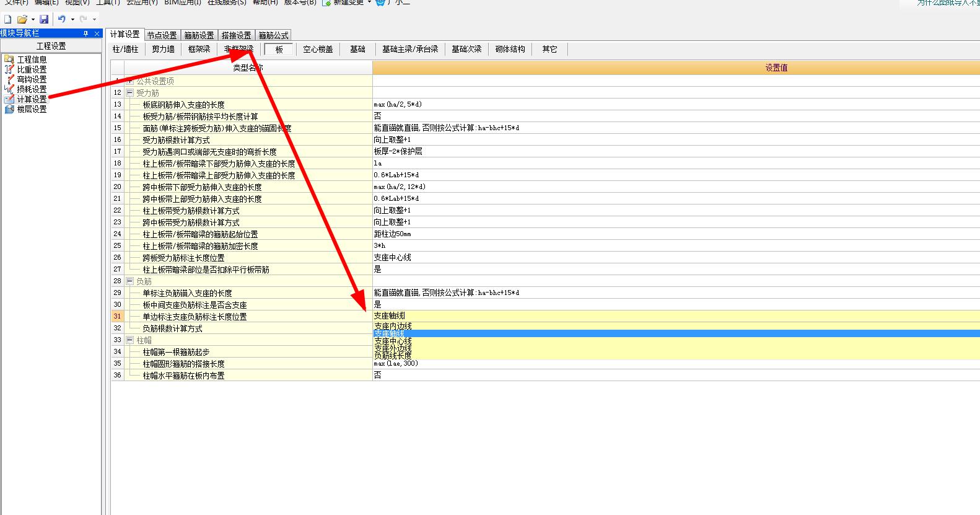Click the row 31 value field 支座轴线
This screenshot has width=980, height=515.
pos(676,316)
